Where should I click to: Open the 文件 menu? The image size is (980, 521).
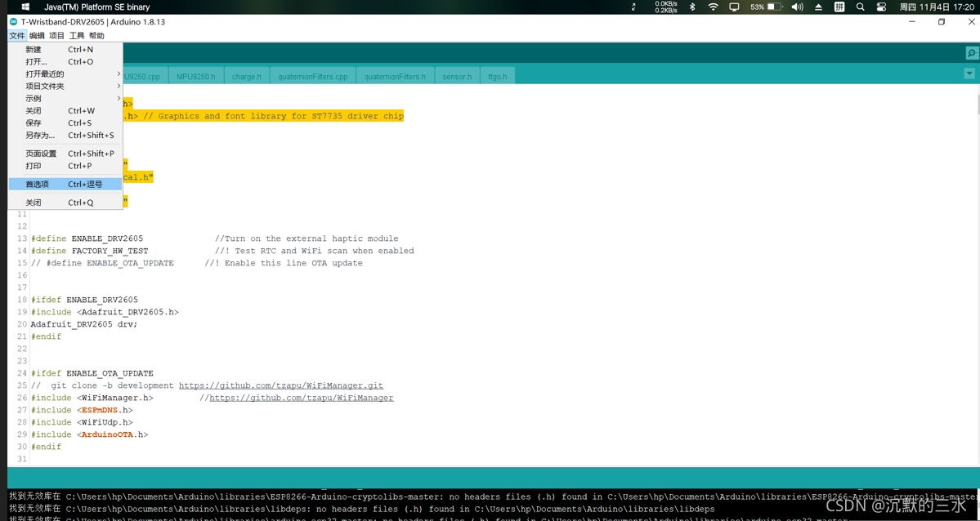tap(17, 36)
